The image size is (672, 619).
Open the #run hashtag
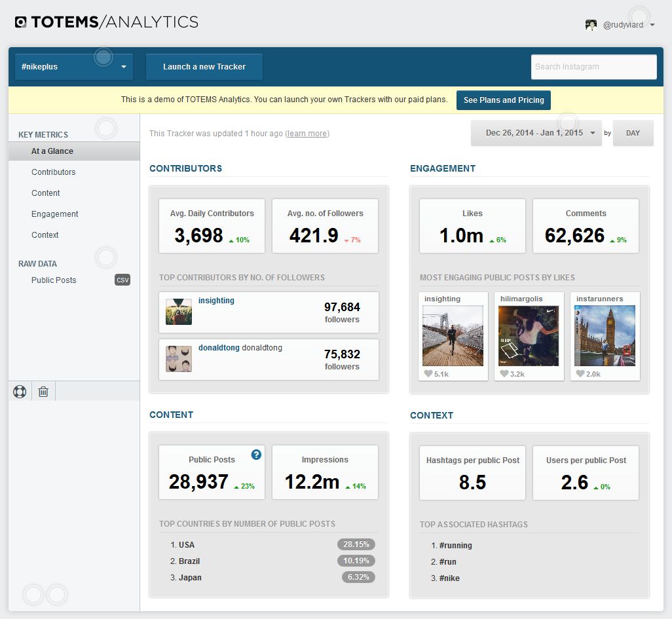pyautogui.click(x=447, y=561)
